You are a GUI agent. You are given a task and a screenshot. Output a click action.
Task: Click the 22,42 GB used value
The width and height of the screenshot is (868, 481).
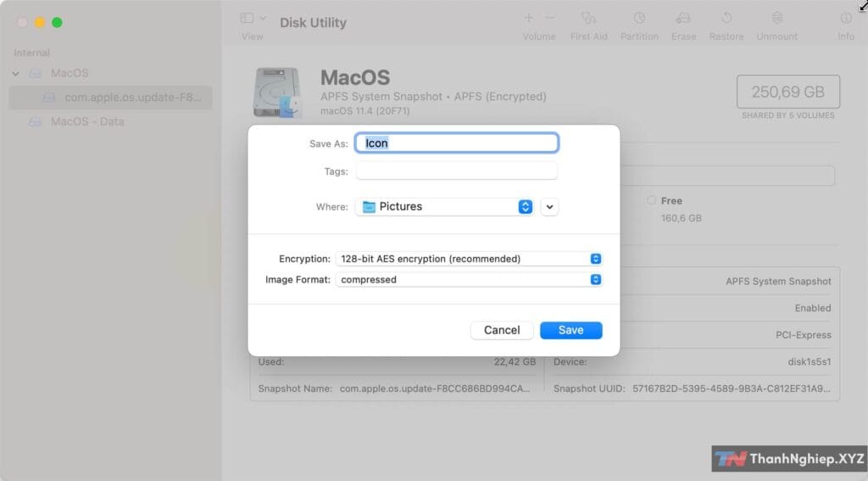tap(515, 362)
